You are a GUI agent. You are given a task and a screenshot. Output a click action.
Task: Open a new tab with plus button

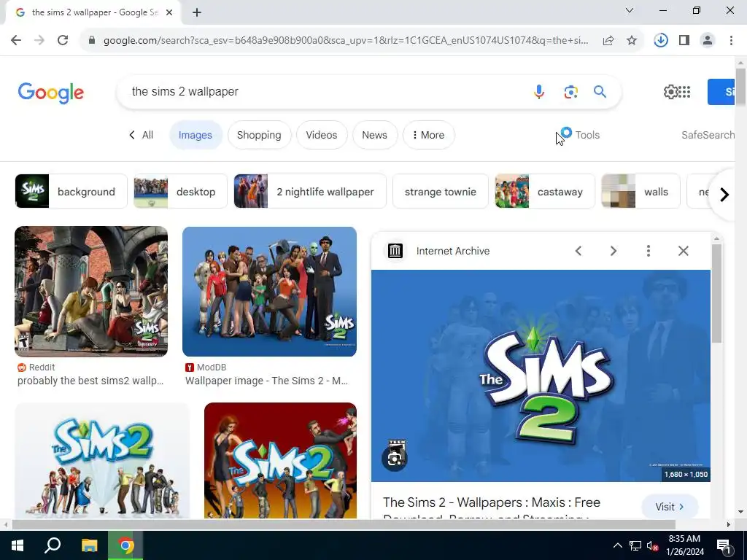(197, 13)
